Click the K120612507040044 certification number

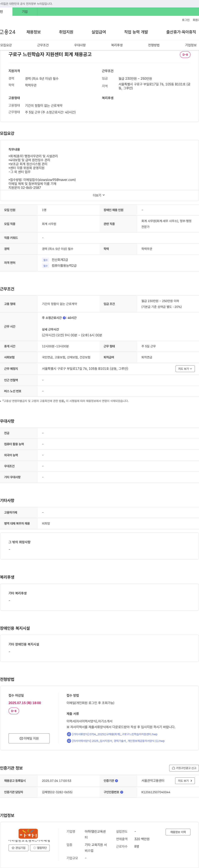(156, 792)
